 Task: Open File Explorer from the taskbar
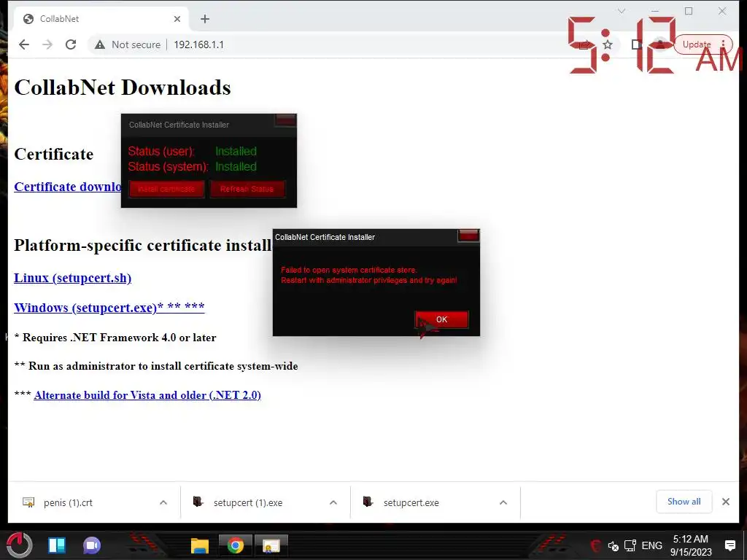pyautogui.click(x=200, y=545)
